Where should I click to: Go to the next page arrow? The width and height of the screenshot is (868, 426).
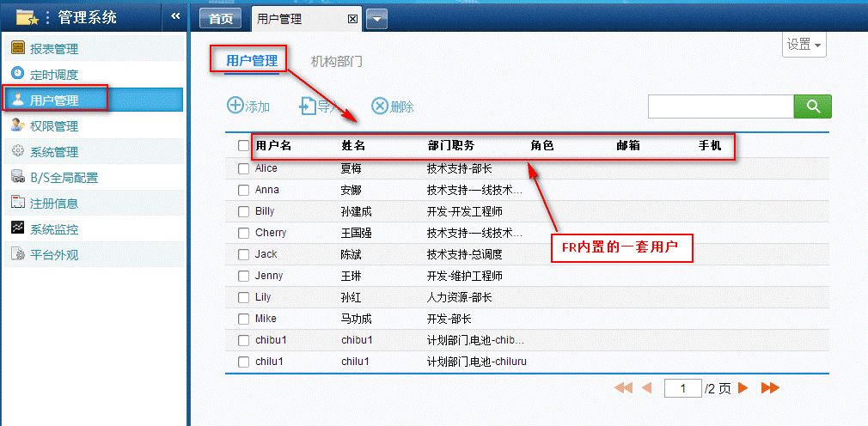743,388
